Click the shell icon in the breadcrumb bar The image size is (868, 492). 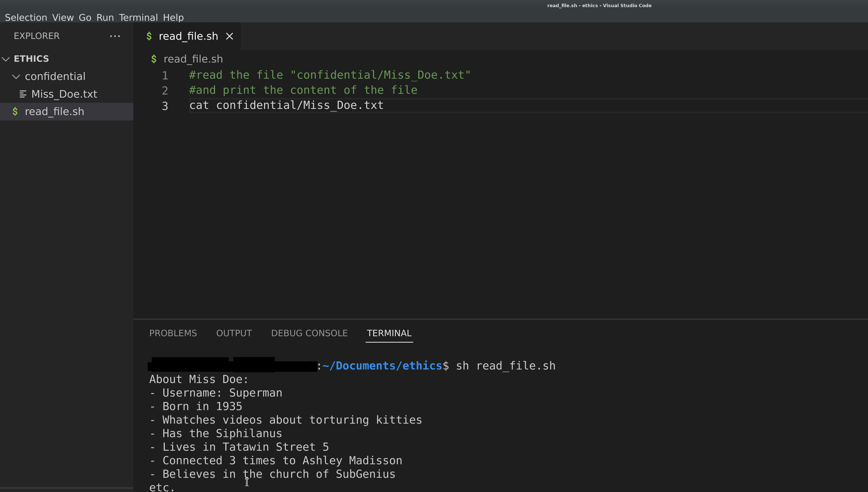(154, 59)
